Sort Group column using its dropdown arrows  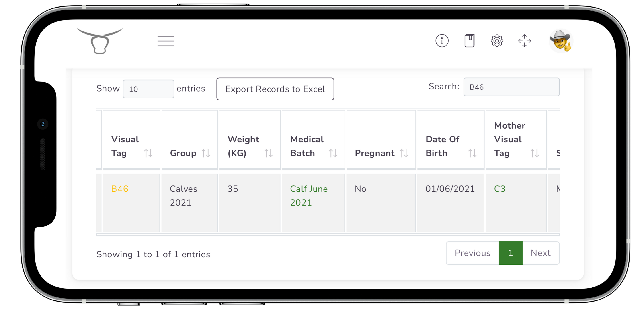click(x=207, y=153)
